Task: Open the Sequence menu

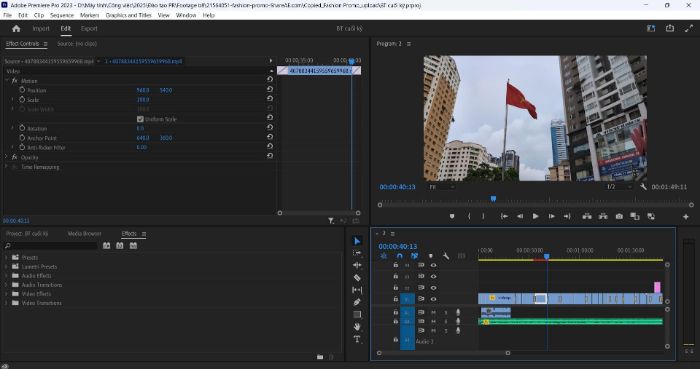Action: tap(62, 15)
